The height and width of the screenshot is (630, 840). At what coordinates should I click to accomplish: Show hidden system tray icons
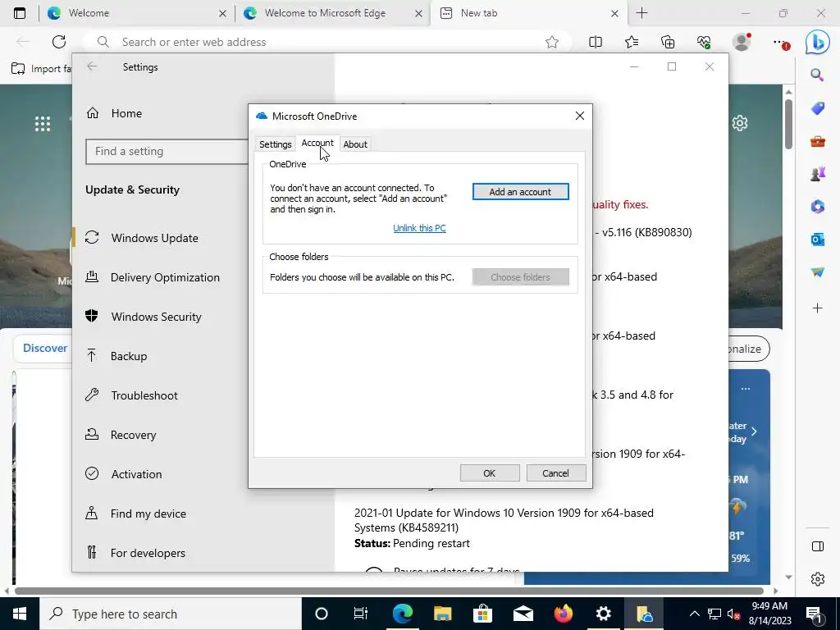[694, 614]
